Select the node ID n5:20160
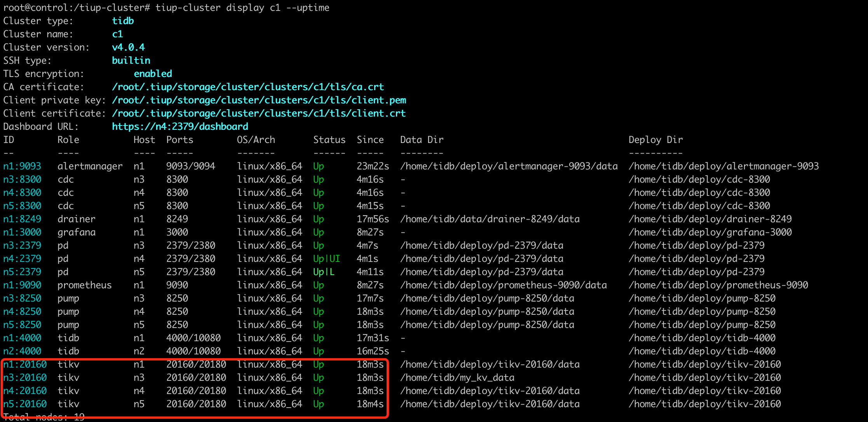 tap(25, 404)
